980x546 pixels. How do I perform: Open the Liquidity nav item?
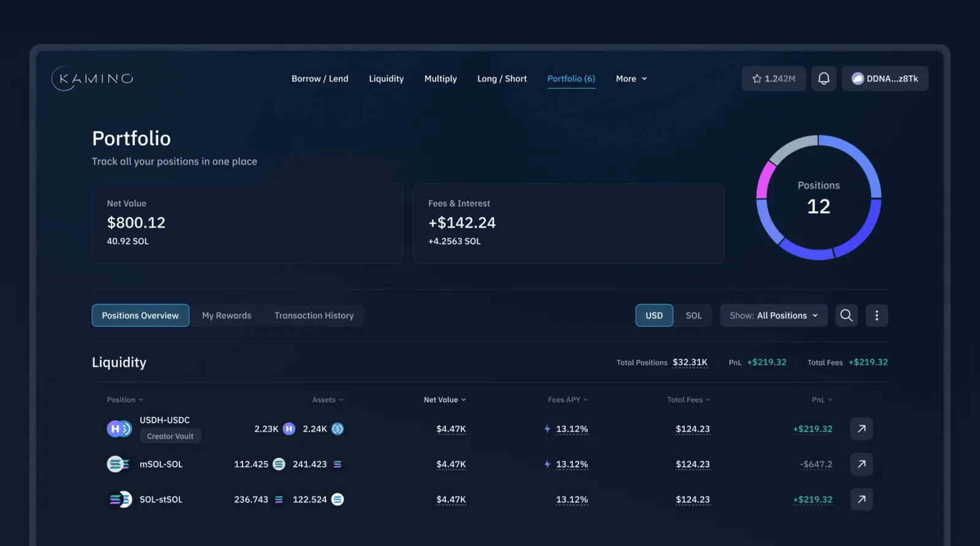(x=386, y=78)
